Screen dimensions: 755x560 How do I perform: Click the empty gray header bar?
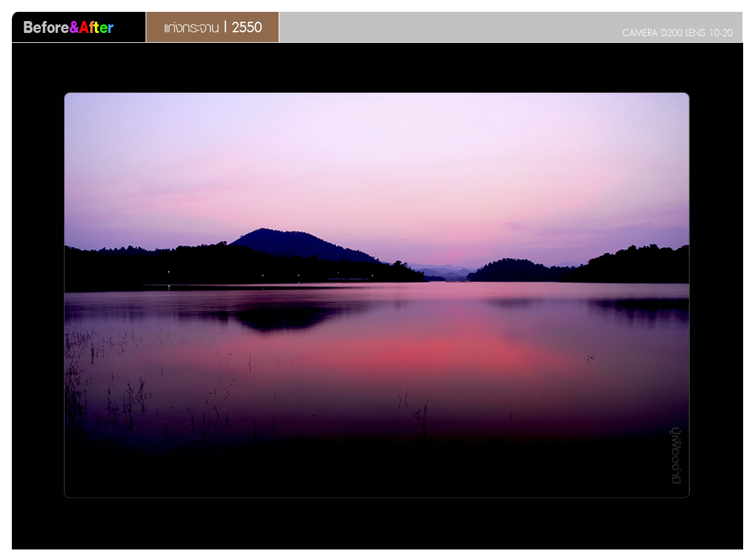pos(448,27)
